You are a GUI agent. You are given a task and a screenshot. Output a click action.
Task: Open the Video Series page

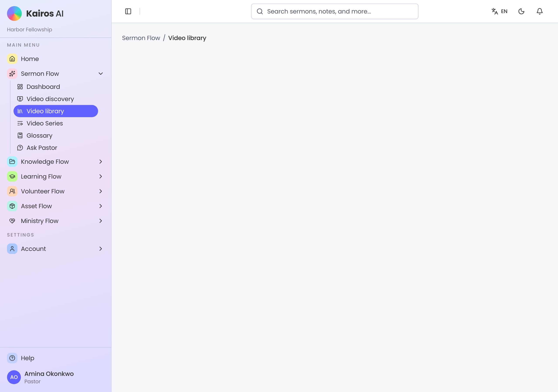(56, 123)
